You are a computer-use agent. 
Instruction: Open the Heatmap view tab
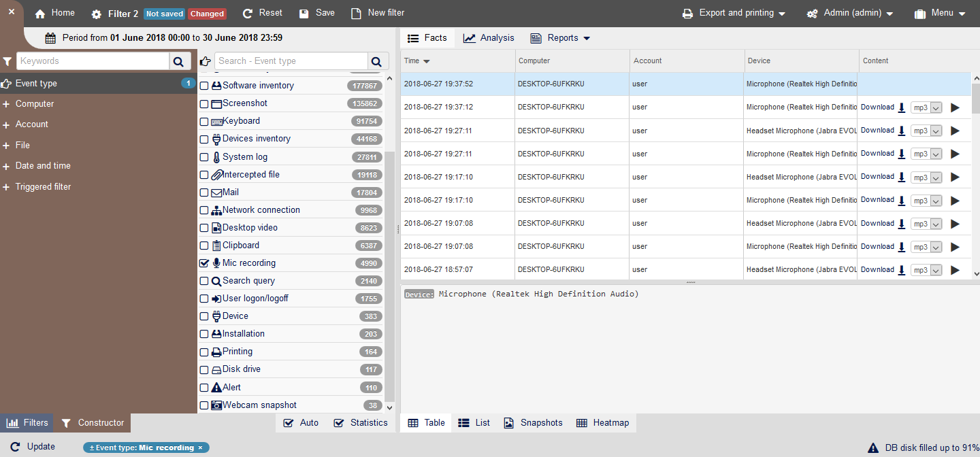point(602,423)
